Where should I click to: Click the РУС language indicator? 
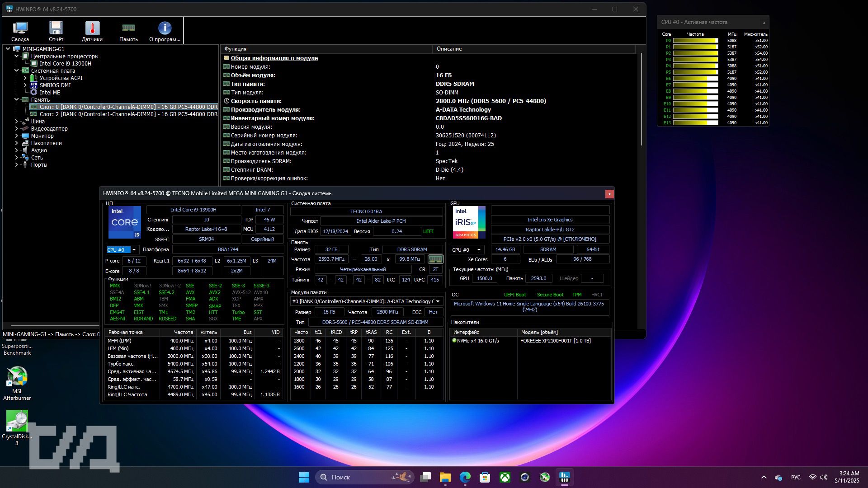796,477
